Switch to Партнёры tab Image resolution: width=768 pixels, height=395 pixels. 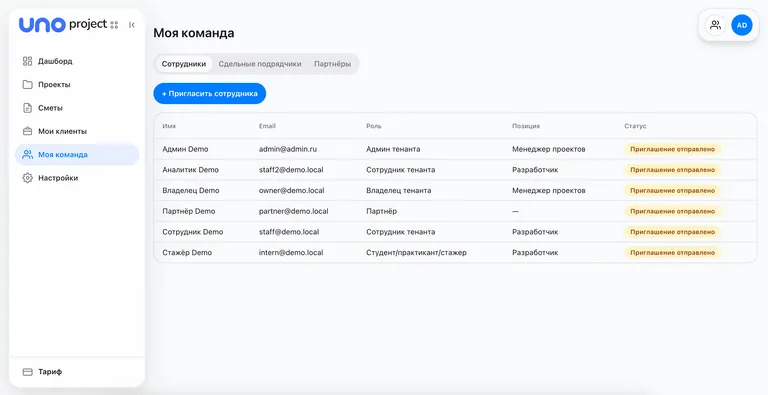click(x=333, y=64)
